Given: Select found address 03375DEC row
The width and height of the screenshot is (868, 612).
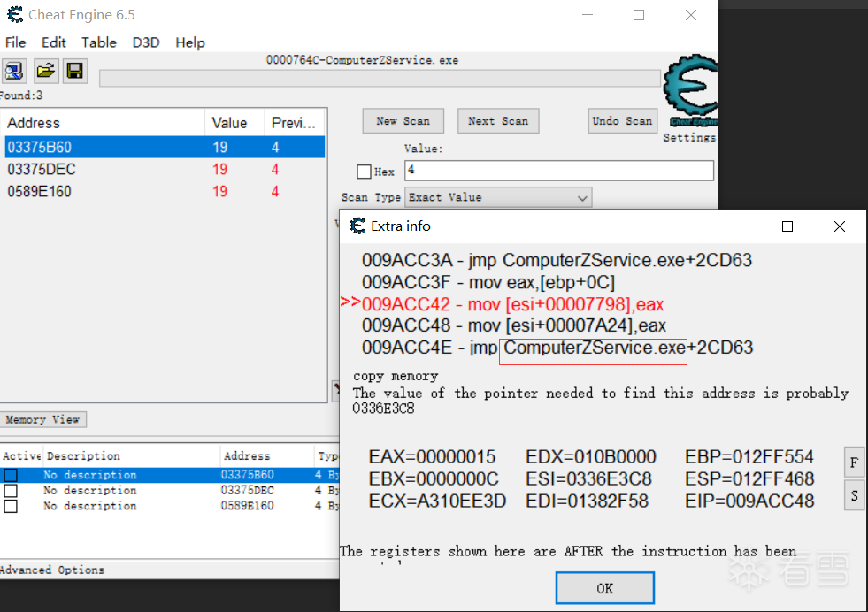Looking at the screenshot, I should [165, 169].
